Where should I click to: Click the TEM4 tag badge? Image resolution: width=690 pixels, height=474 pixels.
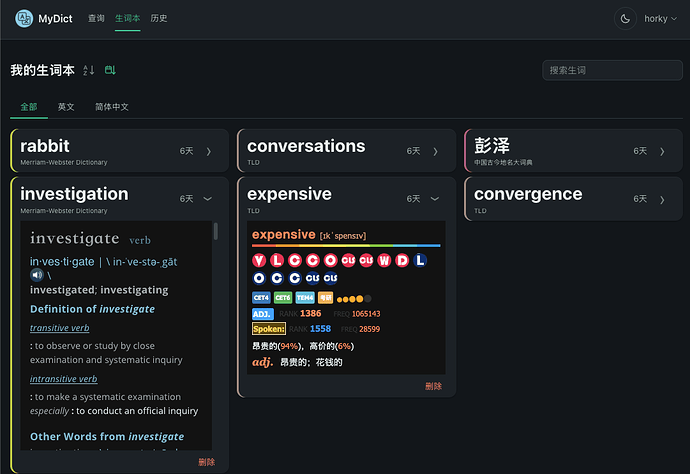coord(305,298)
